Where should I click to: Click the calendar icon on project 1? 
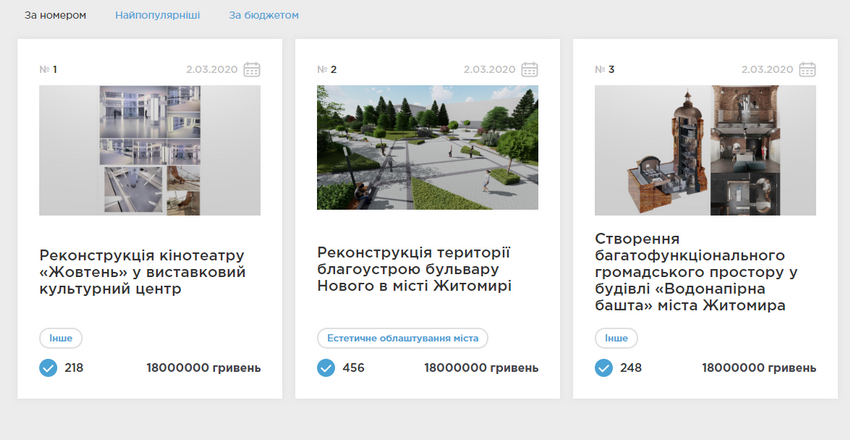tap(252, 70)
